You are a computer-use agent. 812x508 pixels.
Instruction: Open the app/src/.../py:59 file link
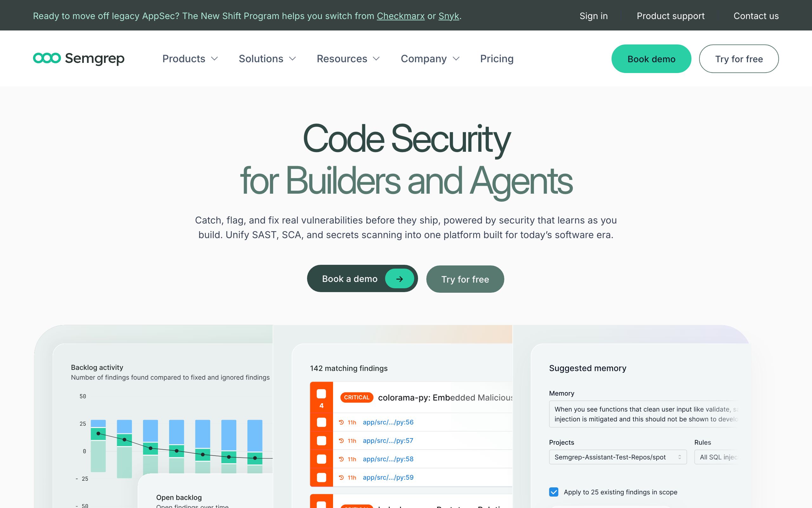pyautogui.click(x=388, y=478)
